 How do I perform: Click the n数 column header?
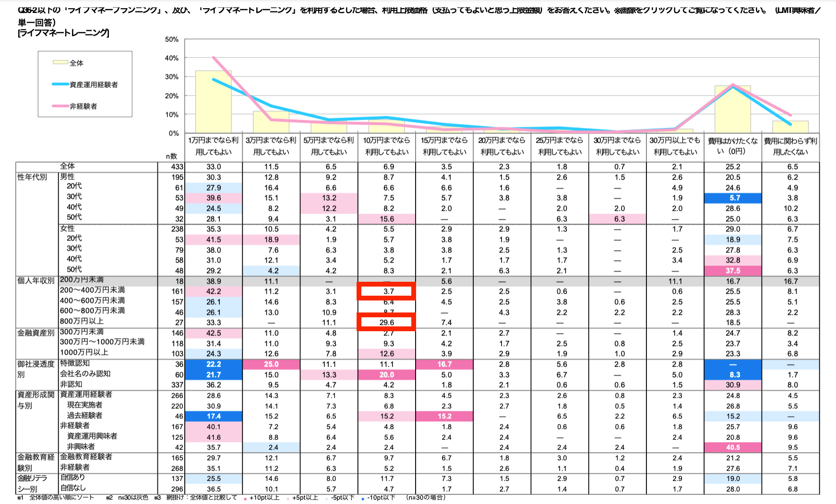pos(172,156)
